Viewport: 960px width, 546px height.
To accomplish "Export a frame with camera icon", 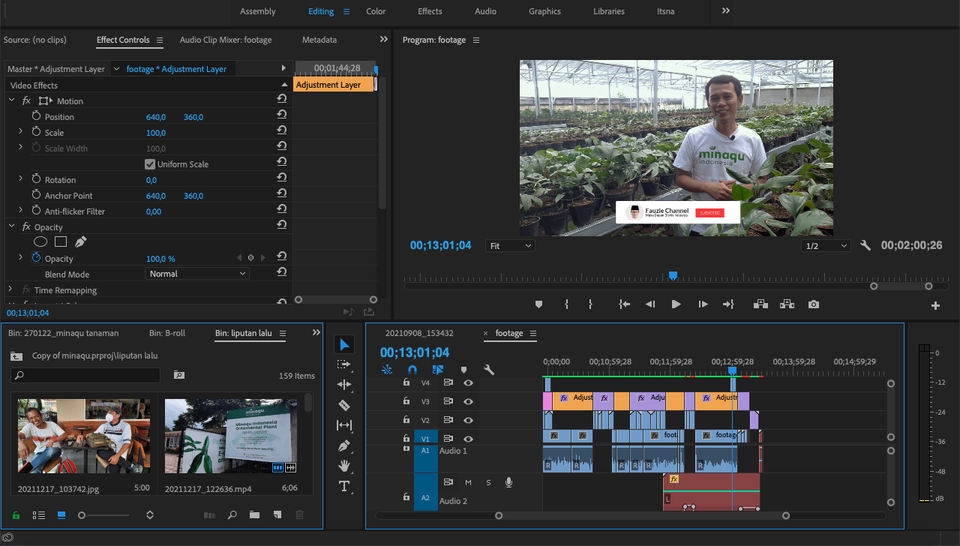I will pyautogui.click(x=813, y=304).
